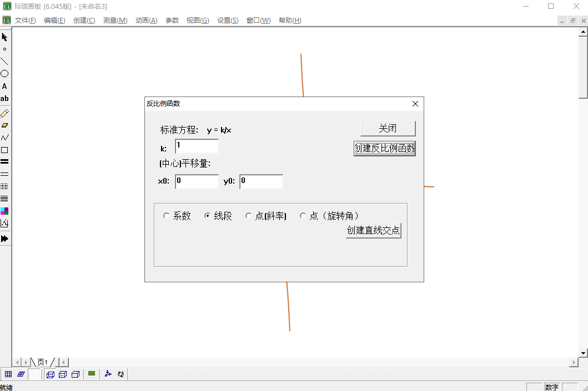Click the square grid icon in bottom toolbar
Screen dimensions: 588x391
8,374
